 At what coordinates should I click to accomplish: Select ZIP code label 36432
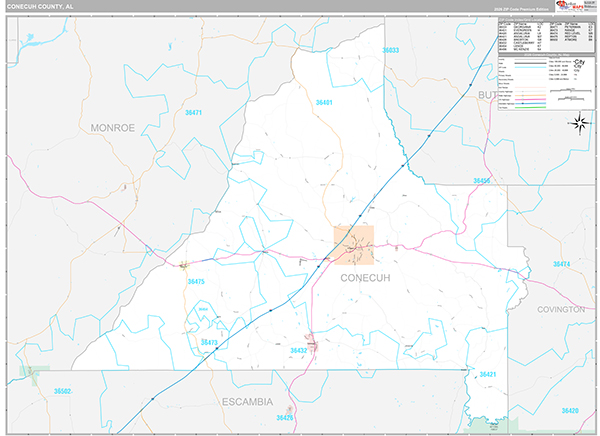pos(298,351)
